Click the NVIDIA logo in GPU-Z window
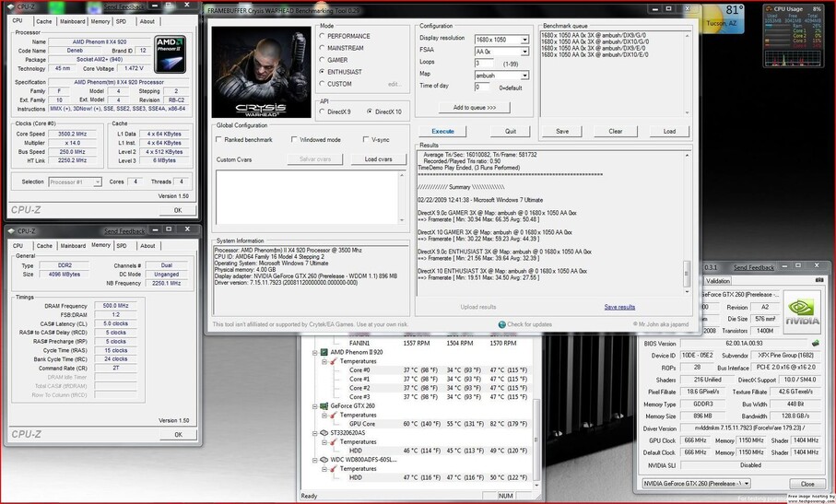Image resolution: width=836 pixels, height=504 pixels. click(x=802, y=312)
